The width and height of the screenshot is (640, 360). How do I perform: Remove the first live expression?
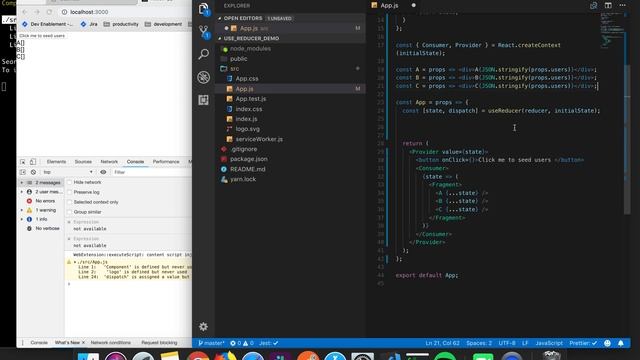click(69, 222)
